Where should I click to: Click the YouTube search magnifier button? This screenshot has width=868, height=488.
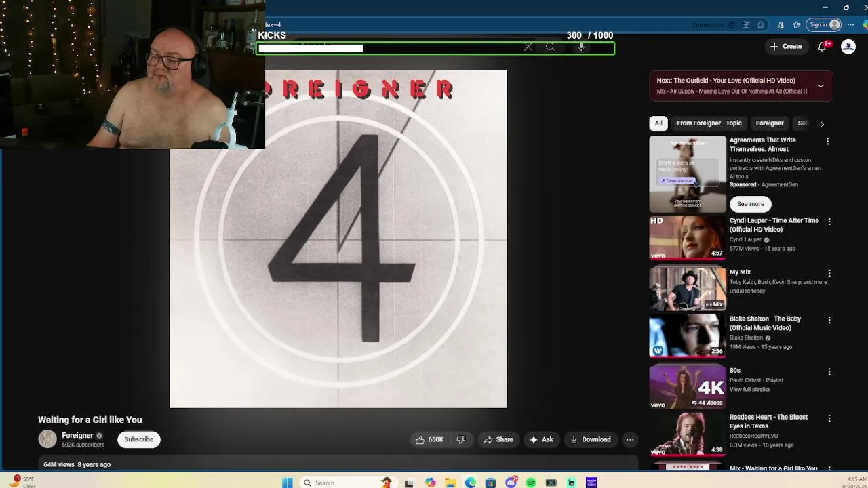pyautogui.click(x=550, y=47)
